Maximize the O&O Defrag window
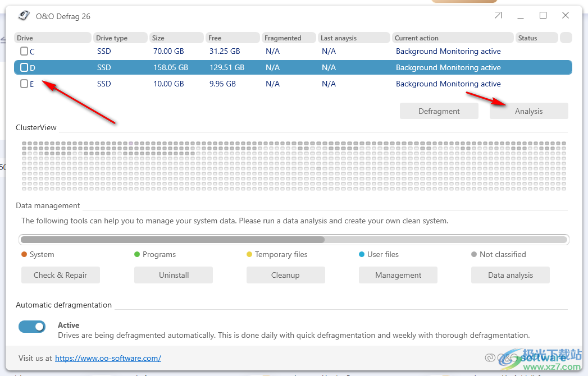The height and width of the screenshot is (376, 588). (x=543, y=15)
